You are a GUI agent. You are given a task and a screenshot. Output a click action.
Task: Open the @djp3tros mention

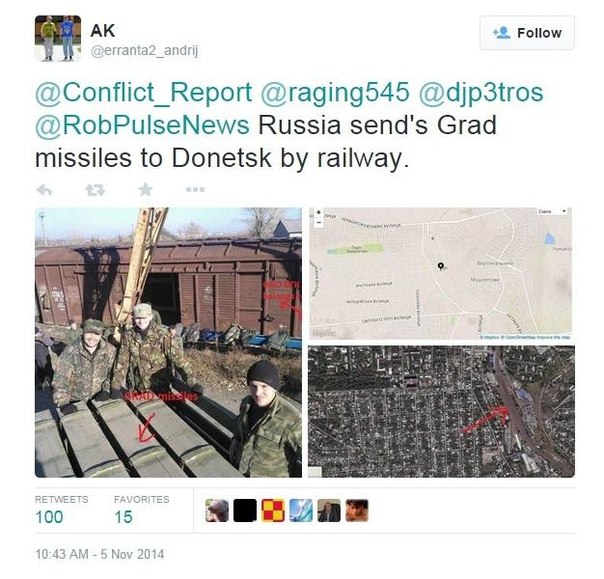click(481, 93)
